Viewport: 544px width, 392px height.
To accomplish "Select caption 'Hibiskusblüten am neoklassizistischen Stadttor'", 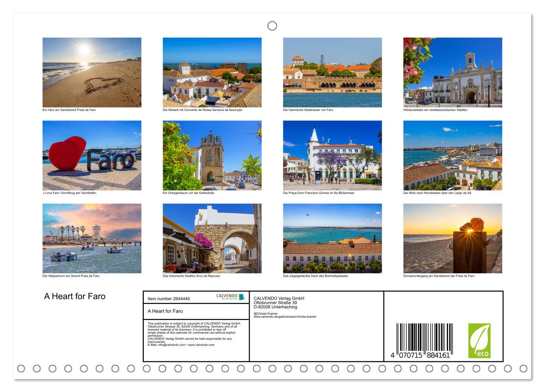I will click(x=436, y=110).
